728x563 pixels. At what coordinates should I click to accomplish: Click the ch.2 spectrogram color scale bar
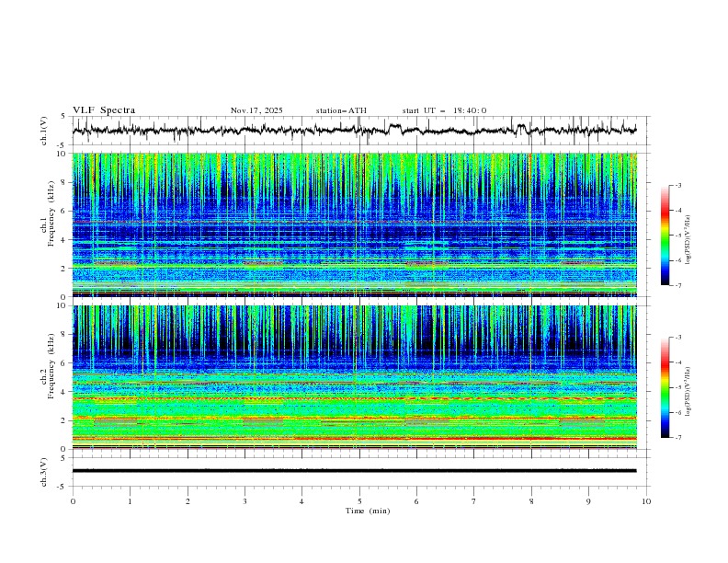point(665,387)
